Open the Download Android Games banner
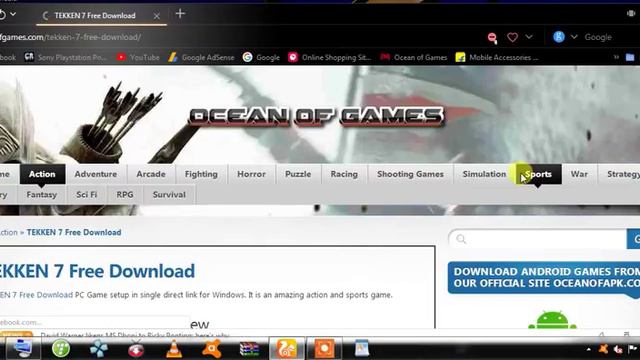 544,278
